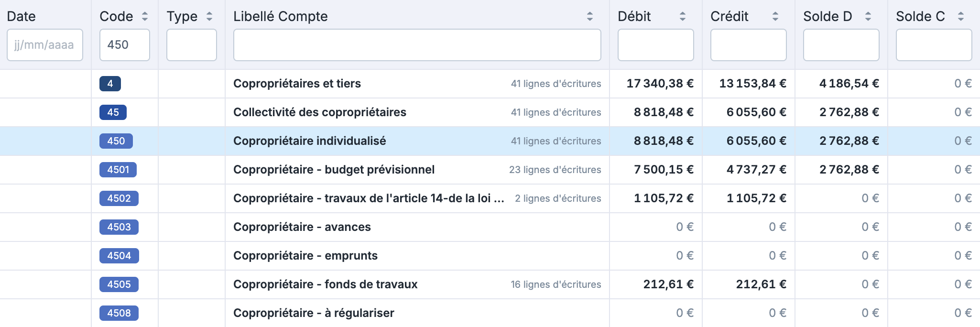Sort by the Type column arrows
The image size is (980, 327).
[209, 16]
